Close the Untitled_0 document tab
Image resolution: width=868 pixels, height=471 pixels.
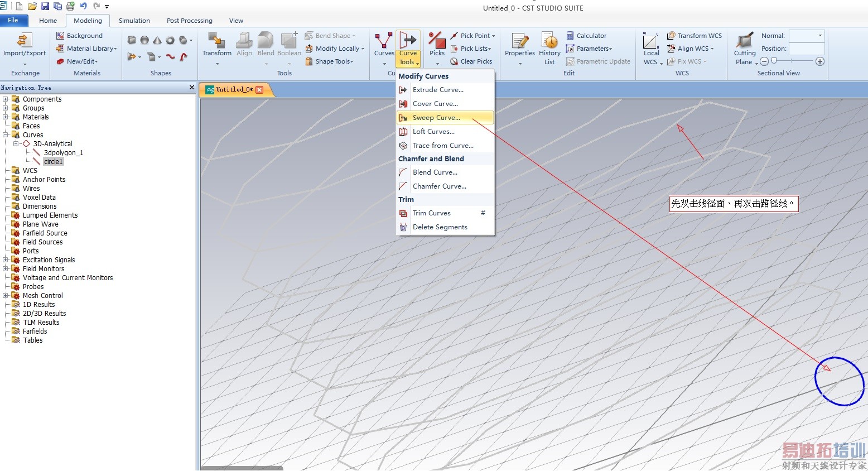click(x=259, y=89)
